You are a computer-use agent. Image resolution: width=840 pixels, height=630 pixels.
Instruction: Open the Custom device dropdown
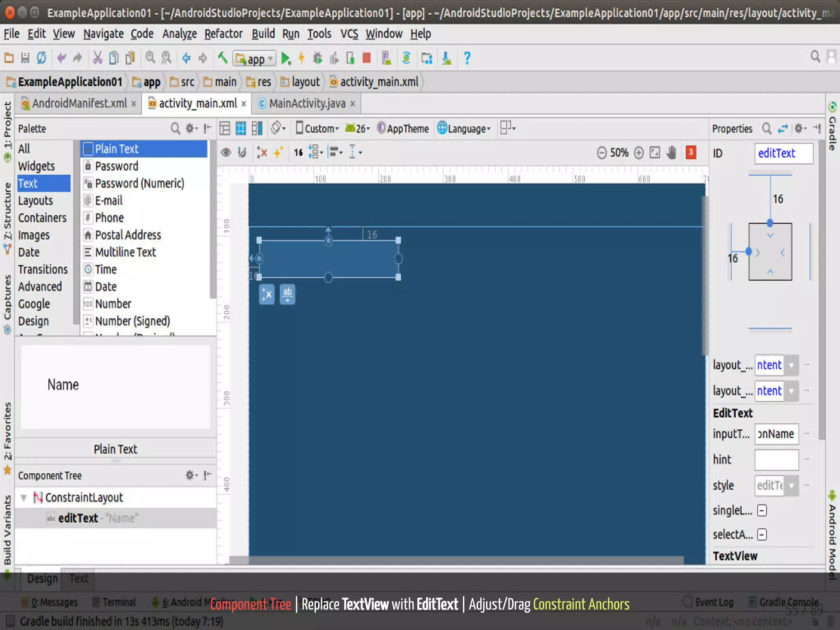[x=317, y=129]
